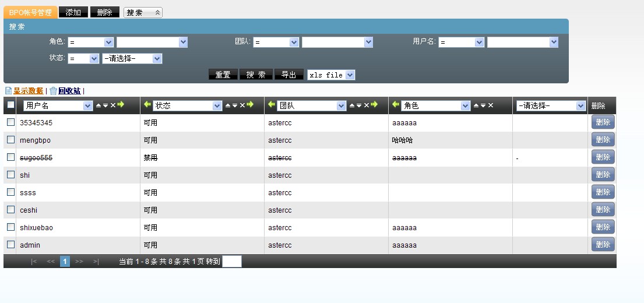
Task: Select the admin row checkbox
Action: click(x=10, y=245)
